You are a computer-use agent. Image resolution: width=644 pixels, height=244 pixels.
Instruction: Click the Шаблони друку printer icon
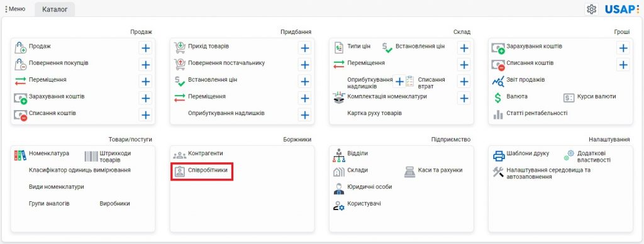click(499, 156)
